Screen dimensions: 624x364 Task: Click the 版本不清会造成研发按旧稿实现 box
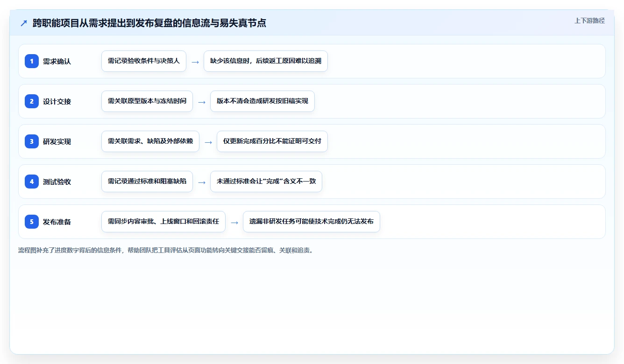tap(262, 101)
